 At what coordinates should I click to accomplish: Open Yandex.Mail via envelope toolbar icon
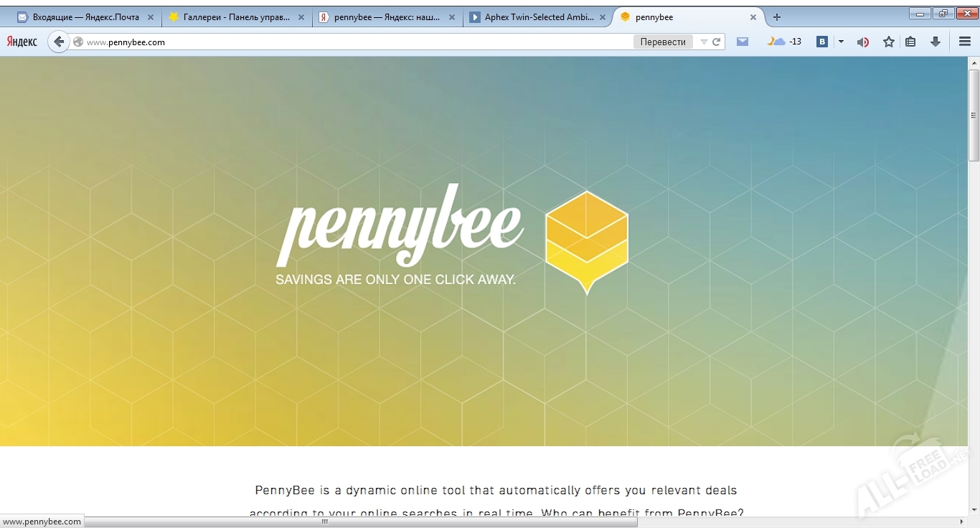click(743, 42)
